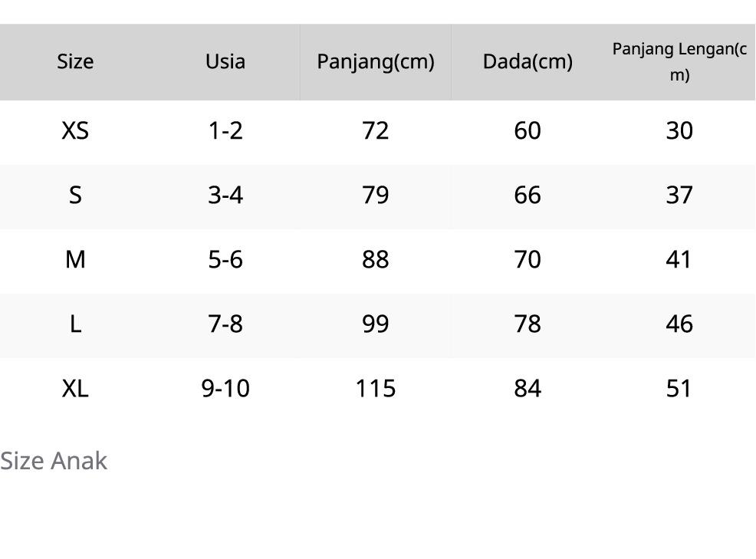Select the XL size cell
Screen dimensions: 756x559
click(x=75, y=389)
